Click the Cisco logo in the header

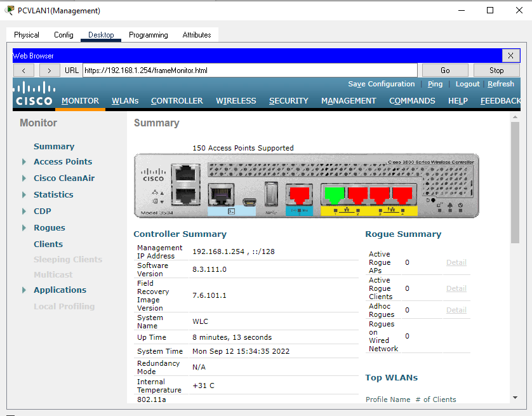(x=34, y=93)
